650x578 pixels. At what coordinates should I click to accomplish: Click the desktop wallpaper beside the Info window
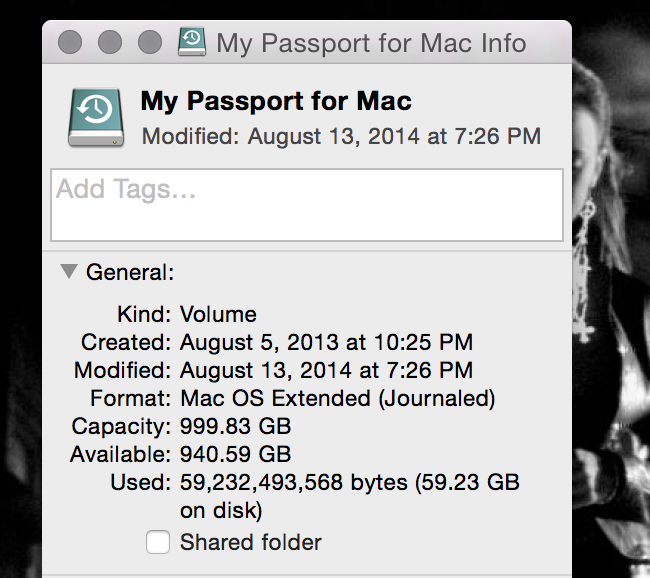coord(610,290)
